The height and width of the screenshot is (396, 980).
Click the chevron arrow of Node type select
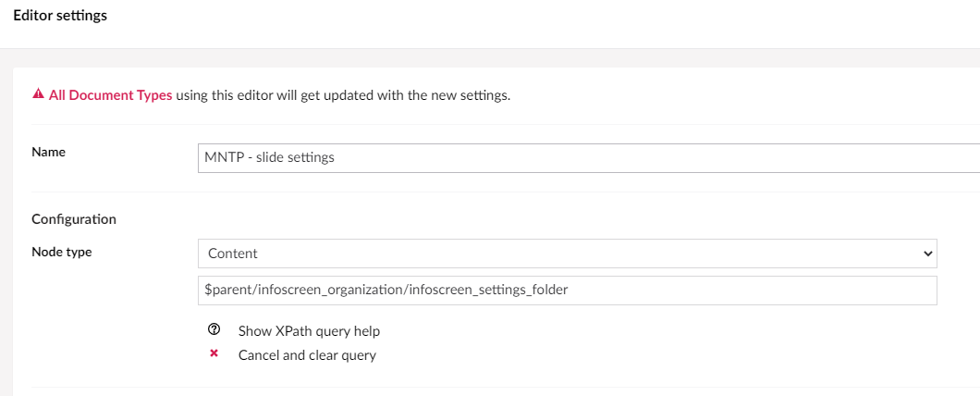coord(927,254)
